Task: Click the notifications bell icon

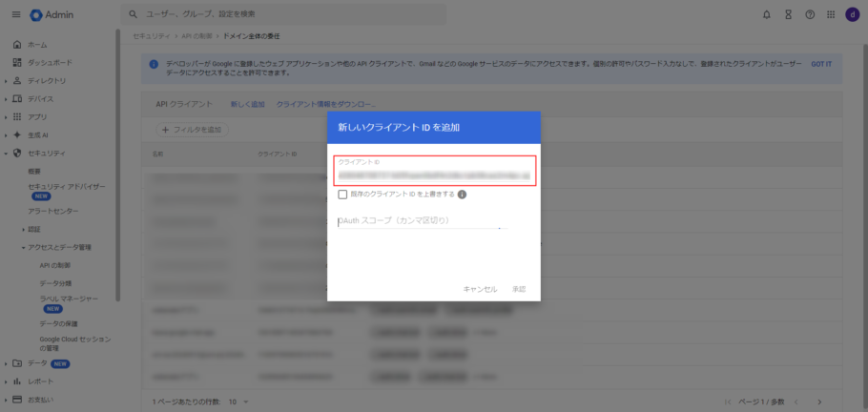Action: 767,14
